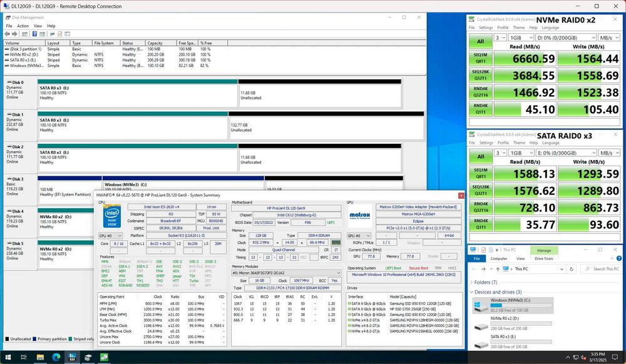Open Action menu in Disk Management
This screenshot has height=364, width=626.
coord(23,26)
